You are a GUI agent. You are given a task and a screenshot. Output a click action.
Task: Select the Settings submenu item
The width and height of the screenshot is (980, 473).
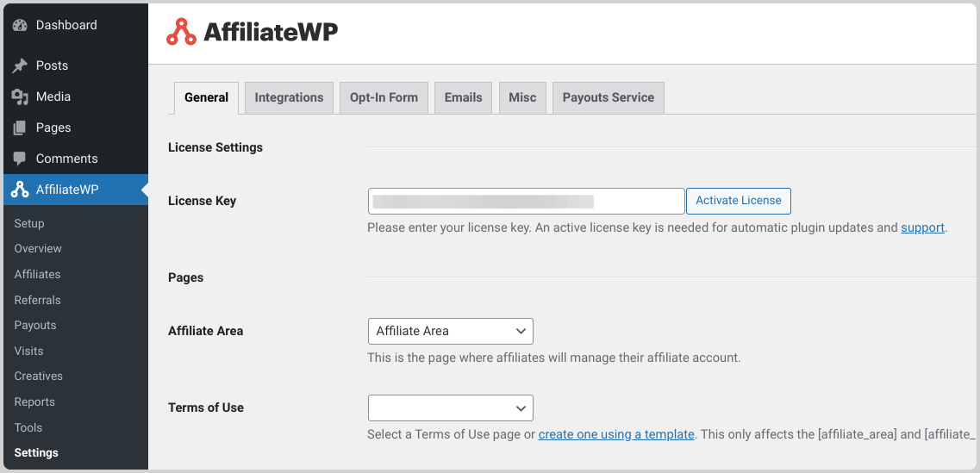pyautogui.click(x=36, y=452)
